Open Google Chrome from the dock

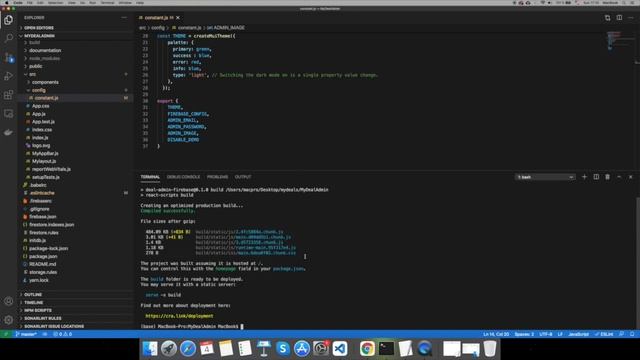[x=367, y=349]
